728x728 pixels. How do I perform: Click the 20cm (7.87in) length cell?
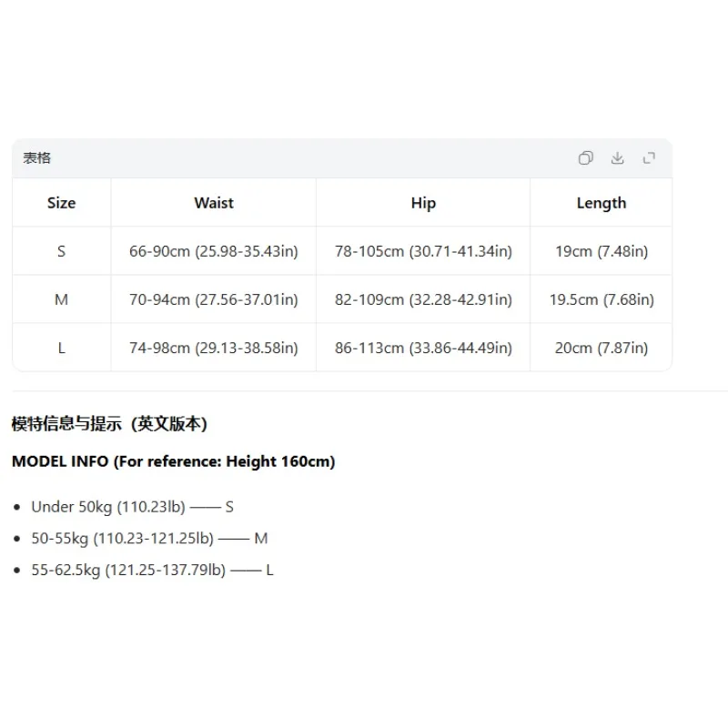pos(602,348)
